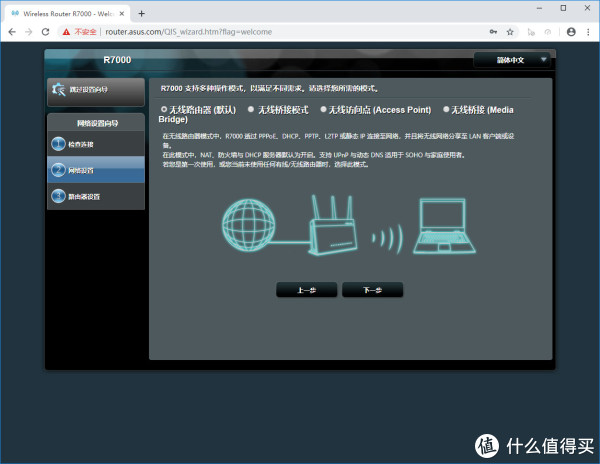Open Chrome three-dot menu
The height and width of the screenshot is (464, 600).
tap(588, 32)
